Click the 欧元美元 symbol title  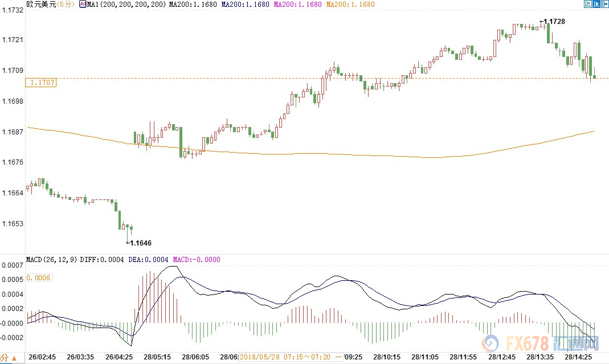pyautogui.click(x=41, y=5)
